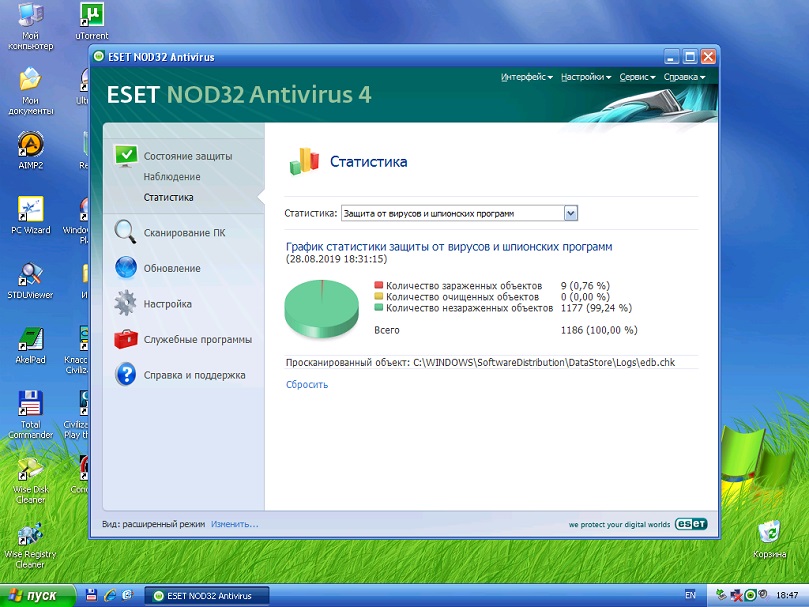Click the taskbar clock showing 18:47

point(787,595)
